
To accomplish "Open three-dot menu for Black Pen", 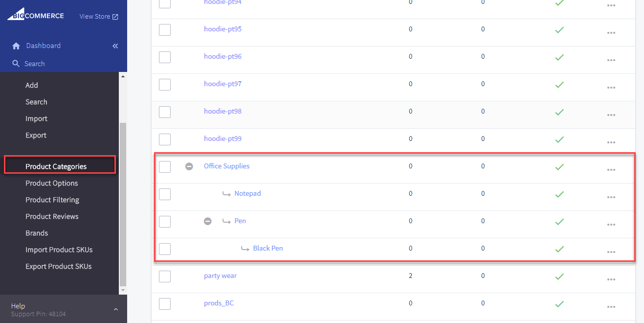I will [611, 252].
